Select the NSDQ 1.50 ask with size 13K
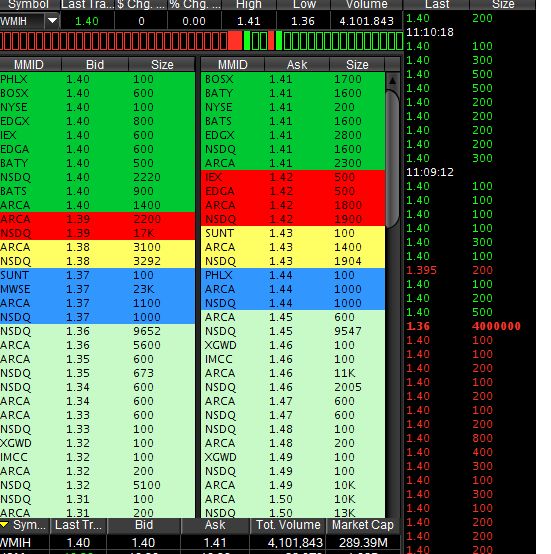 pos(293,512)
